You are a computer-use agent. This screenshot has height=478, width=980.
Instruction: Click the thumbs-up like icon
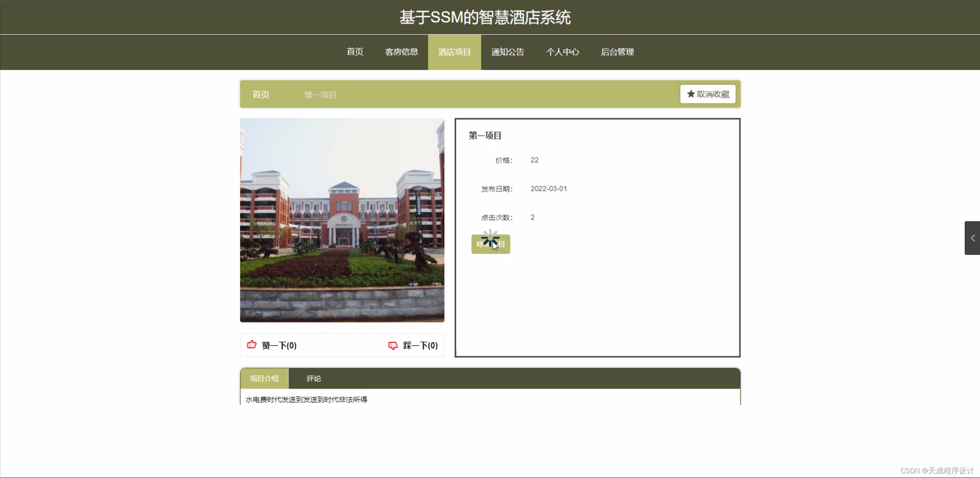(252, 345)
